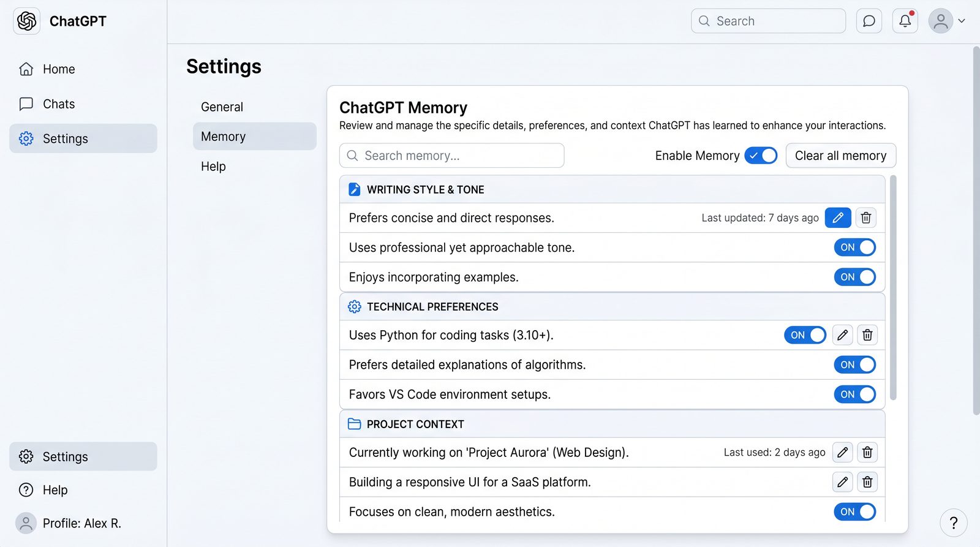Expand the account menu chevron
This screenshot has width=980, height=547.
(962, 21)
